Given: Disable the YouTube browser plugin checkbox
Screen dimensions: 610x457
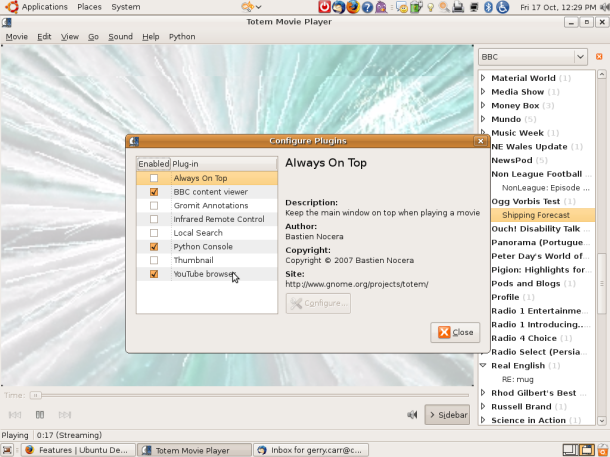Looking at the screenshot, I should (x=154, y=274).
